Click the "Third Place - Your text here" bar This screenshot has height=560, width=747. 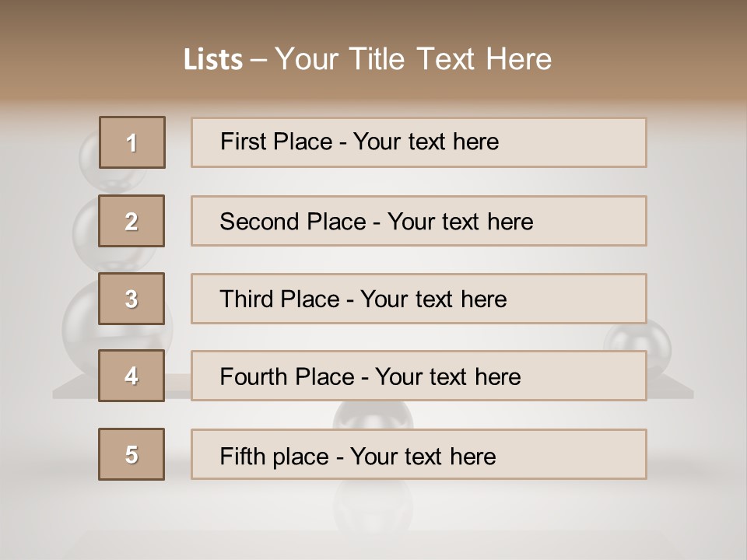[x=419, y=299]
